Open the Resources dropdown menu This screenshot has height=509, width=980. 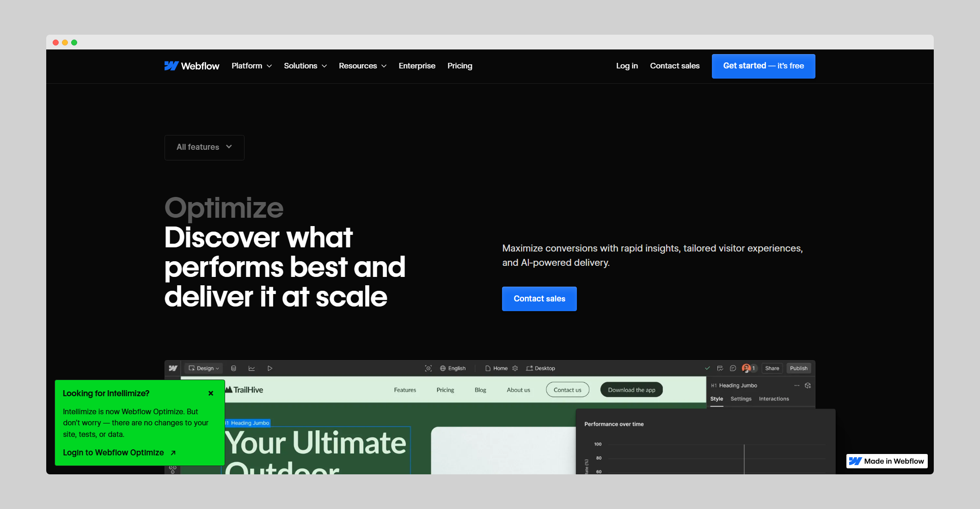pos(362,66)
